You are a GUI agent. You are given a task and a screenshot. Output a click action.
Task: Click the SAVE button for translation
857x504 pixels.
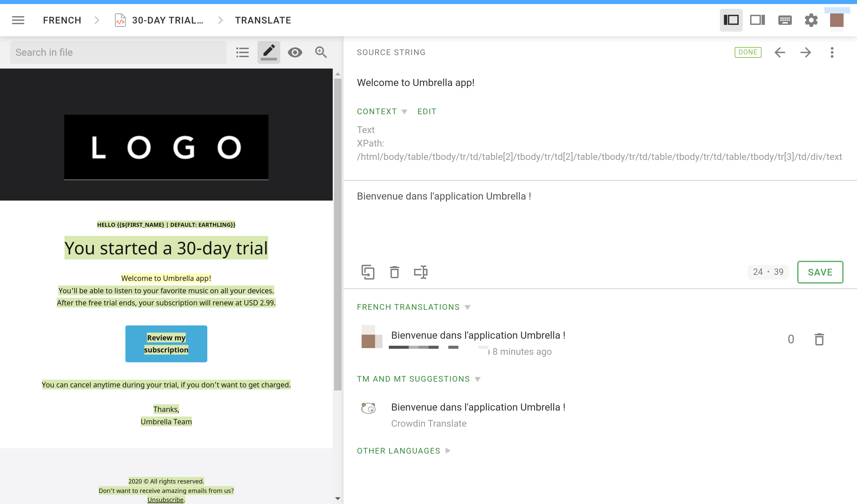point(819,272)
